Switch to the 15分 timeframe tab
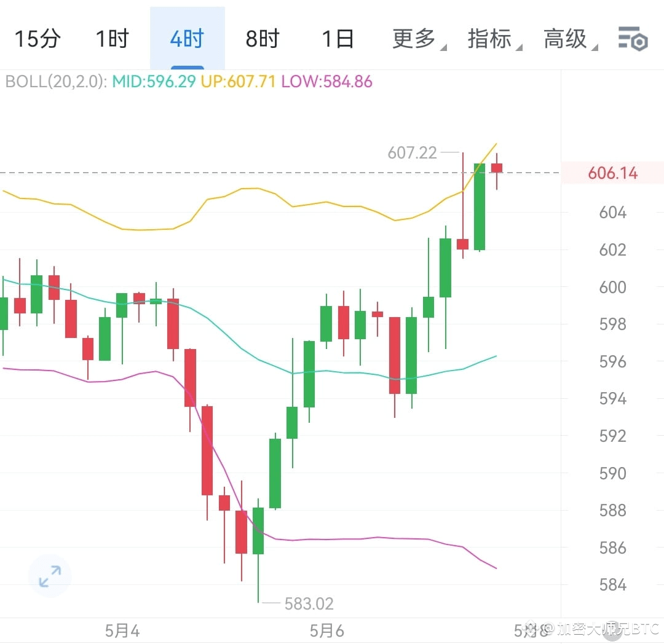 [x=38, y=38]
